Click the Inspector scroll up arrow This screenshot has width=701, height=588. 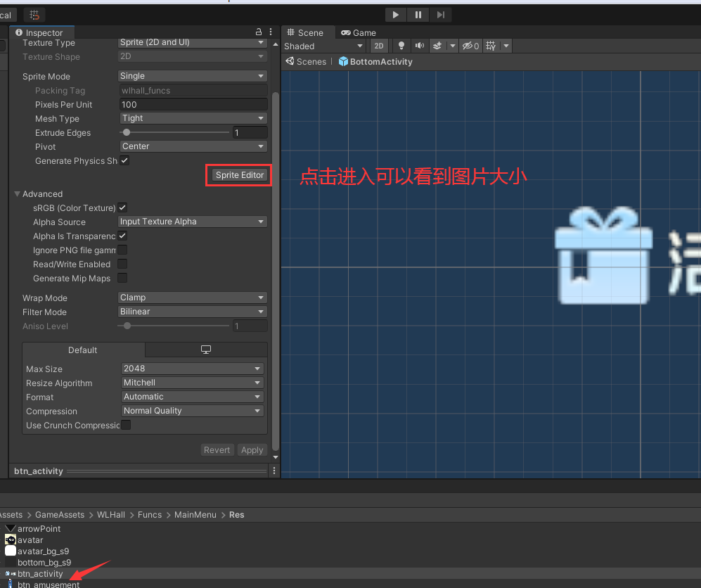[x=276, y=44]
